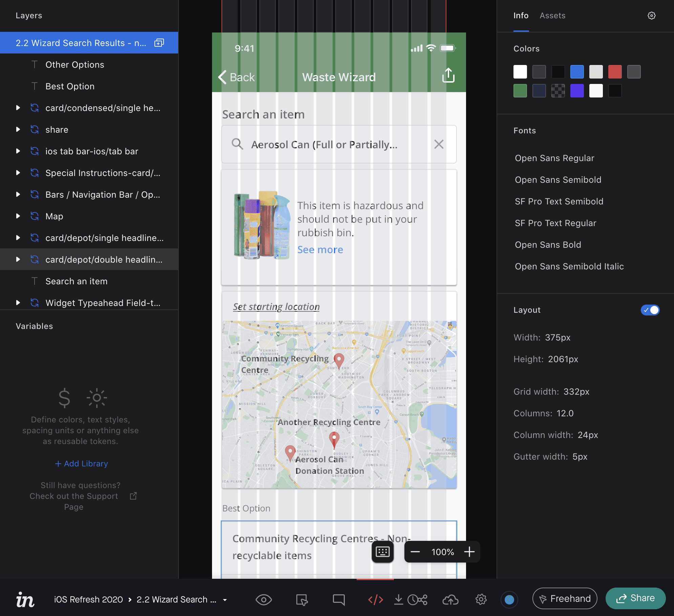This screenshot has height=616, width=674.
Task: Select the red color swatch
Action: coord(615,72)
